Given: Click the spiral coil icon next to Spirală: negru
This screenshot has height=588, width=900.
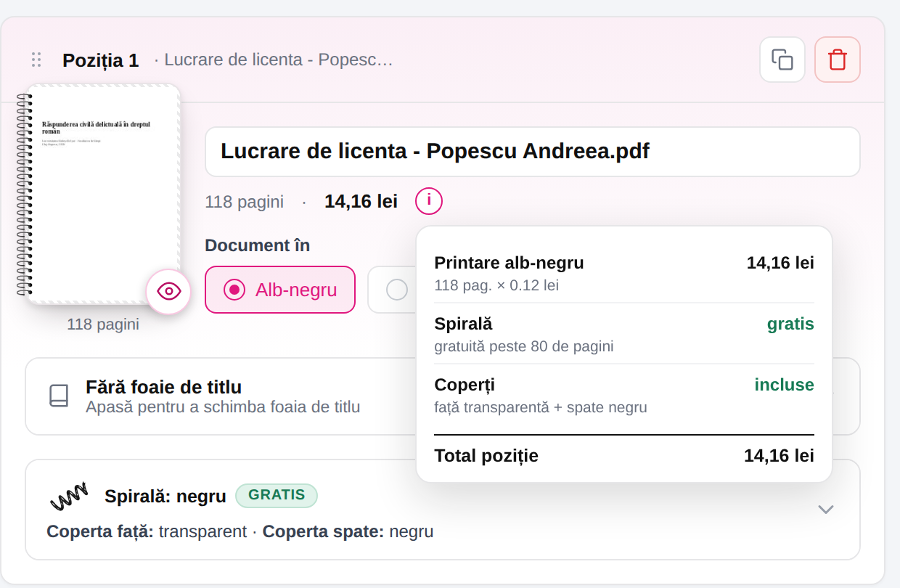Looking at the screenshot, I should pyautogui.click(x=69, y=497).
